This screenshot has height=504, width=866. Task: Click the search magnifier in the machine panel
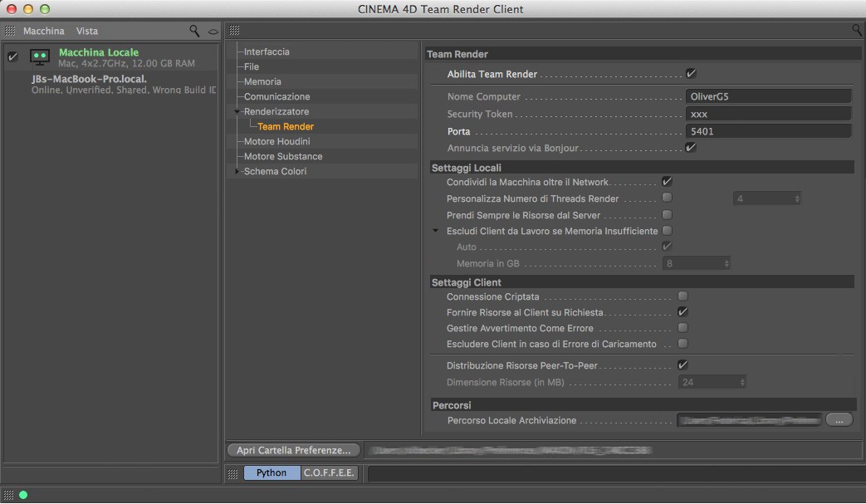click(x=194, y=31)
